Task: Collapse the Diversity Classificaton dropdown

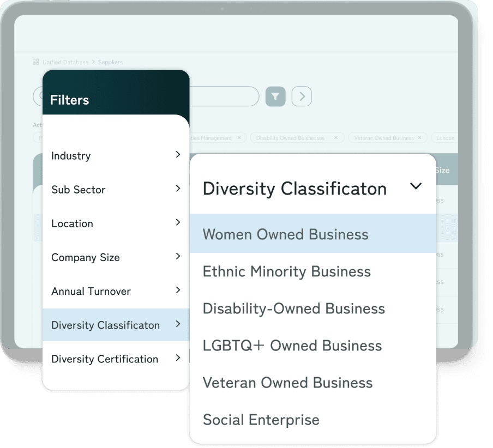Action: coord(416,186)
